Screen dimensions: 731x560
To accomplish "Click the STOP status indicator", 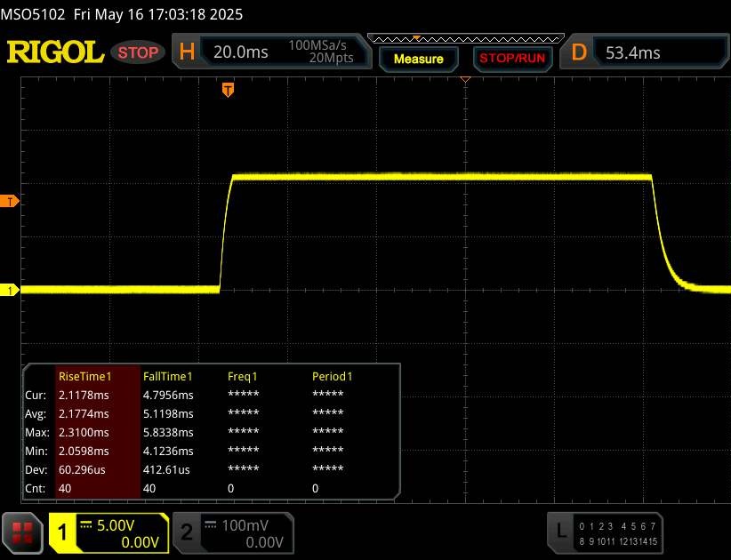I will click(138, 52).
